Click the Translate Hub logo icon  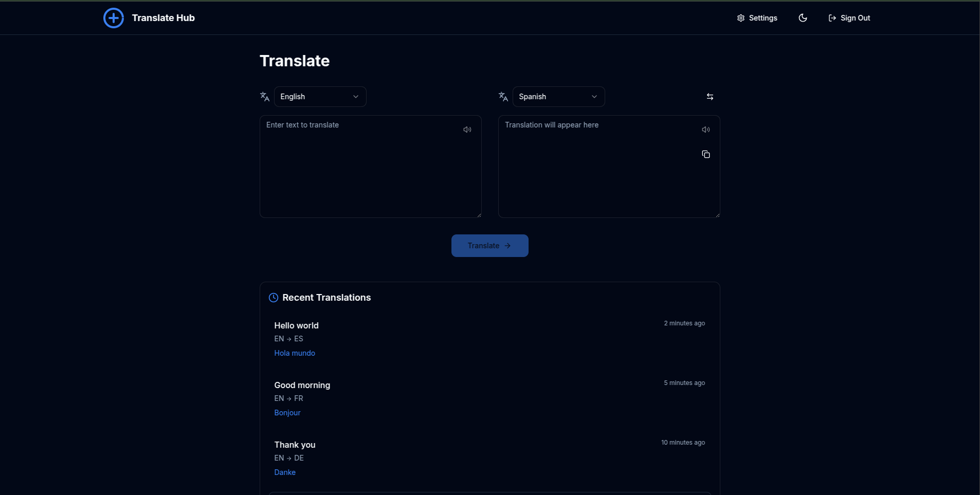[113, 17]
